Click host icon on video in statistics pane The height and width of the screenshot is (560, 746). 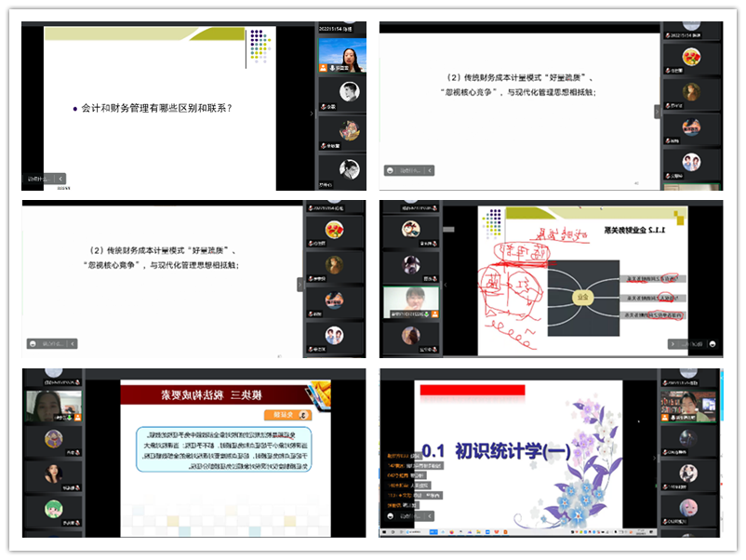pyautogui.click(x=665, y=418)
